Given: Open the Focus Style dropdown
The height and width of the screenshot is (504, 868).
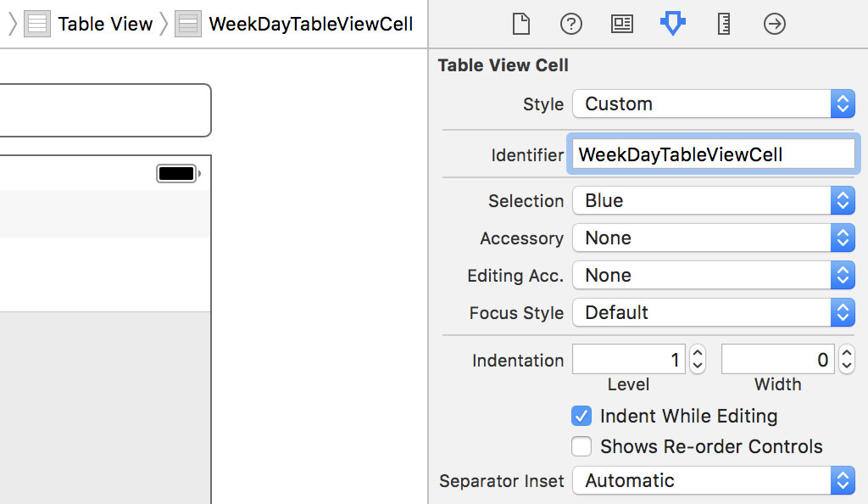Looking at the screenshot, I should (x=842, y=312).
